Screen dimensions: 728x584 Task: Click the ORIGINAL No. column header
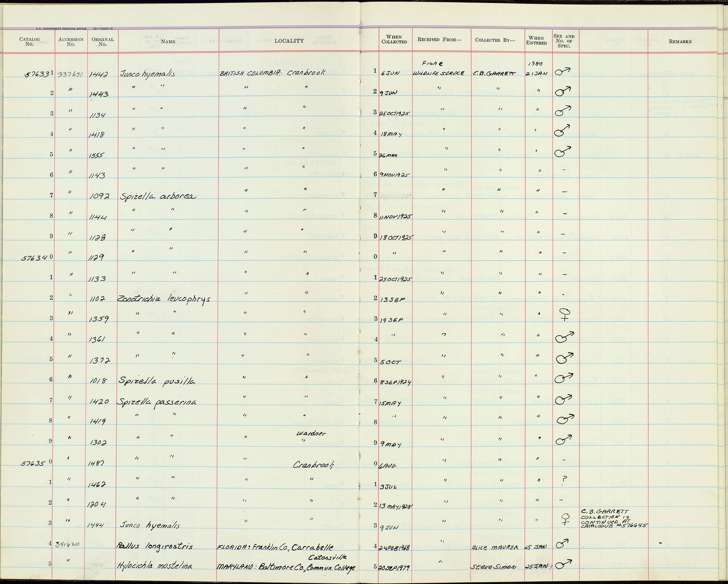click(103, 42)
